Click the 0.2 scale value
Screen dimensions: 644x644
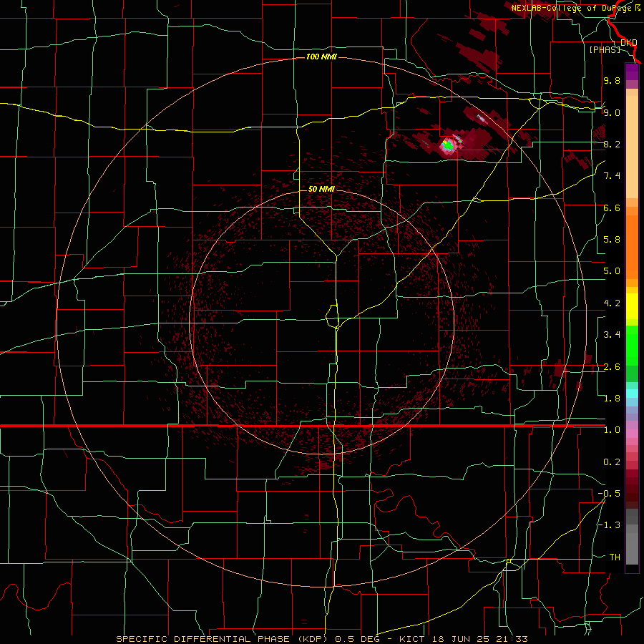point(612,462)
